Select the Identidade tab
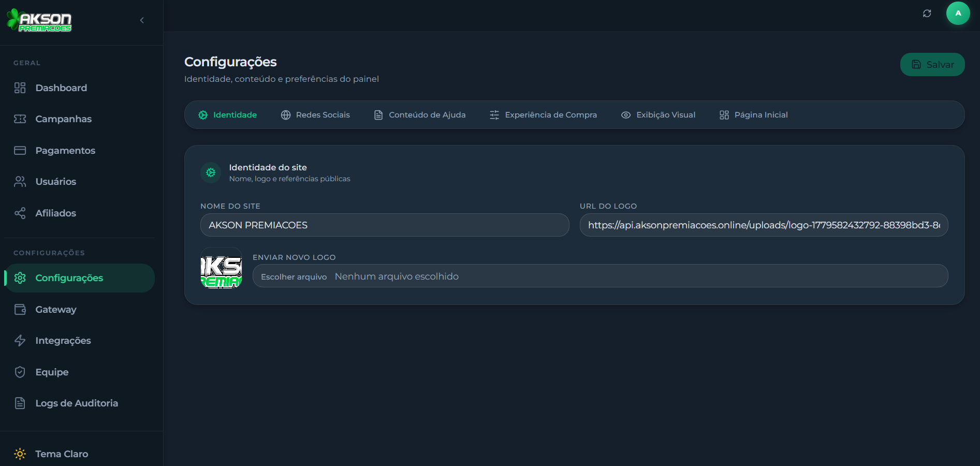 (227, 115)
